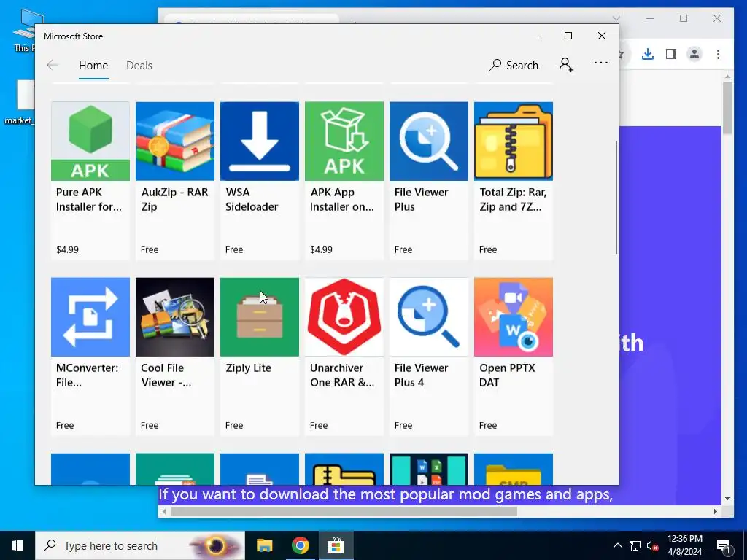The image size is (747, 560).
Task: Click Chrome horizontal scrollbar thumb
Action: pos(344,511)
